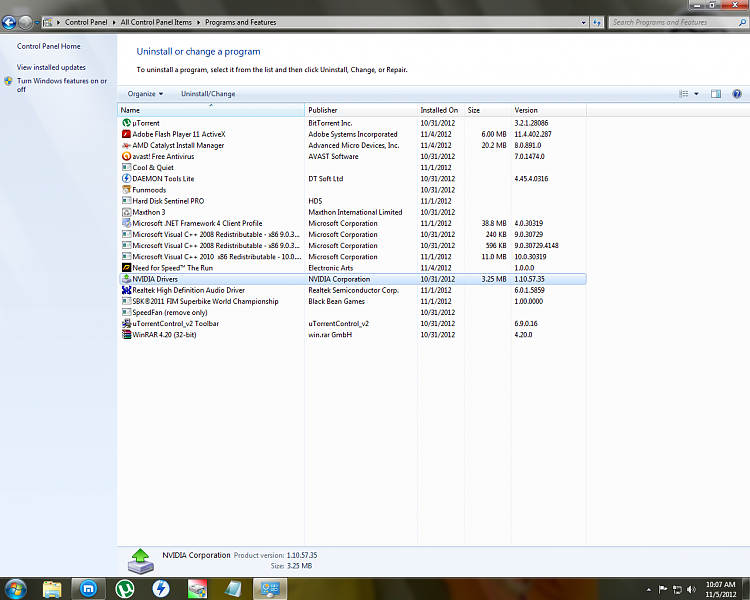Open the address bar history dropdown
The width and height of the screenshot is (750, 600).
click(x=584, y=22)
